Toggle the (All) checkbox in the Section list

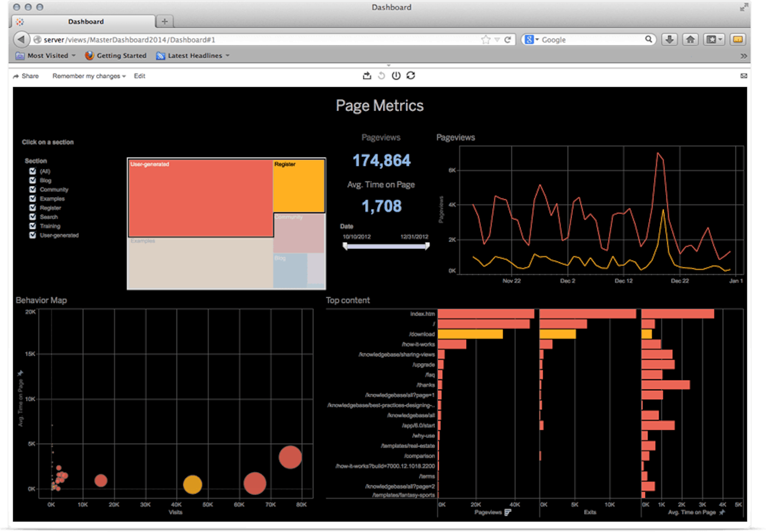coord(32,171)
